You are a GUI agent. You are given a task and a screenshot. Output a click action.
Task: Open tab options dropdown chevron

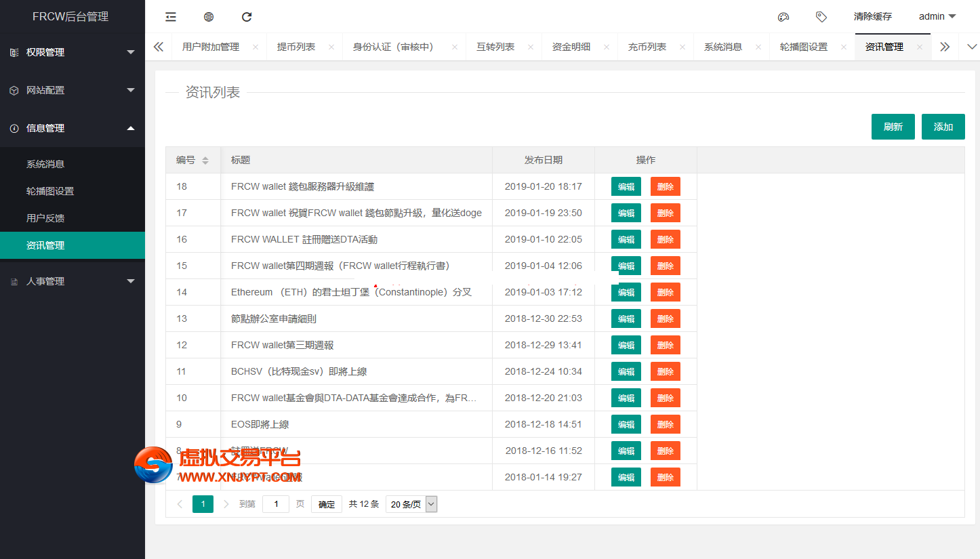click(972, 47)
